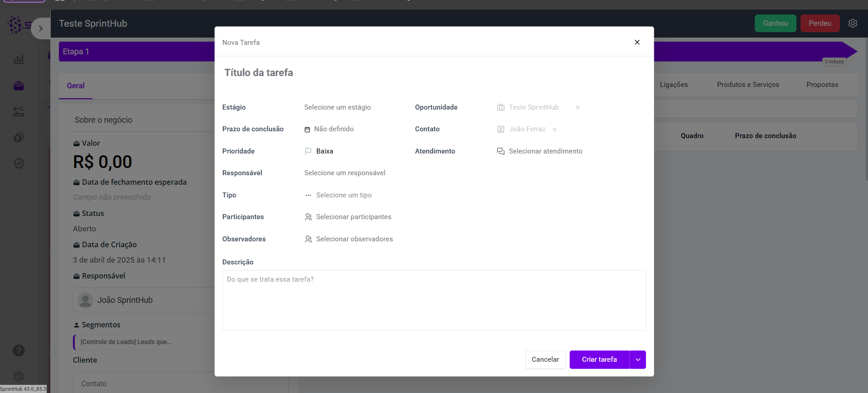Open the gear settings icon in the header
This screenshot has width=868, height=393.
tap(853, 24)
